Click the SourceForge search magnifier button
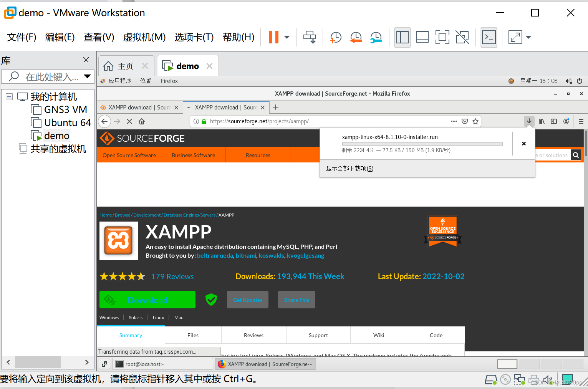Viewport: 588px width, 389px height. 576,155
